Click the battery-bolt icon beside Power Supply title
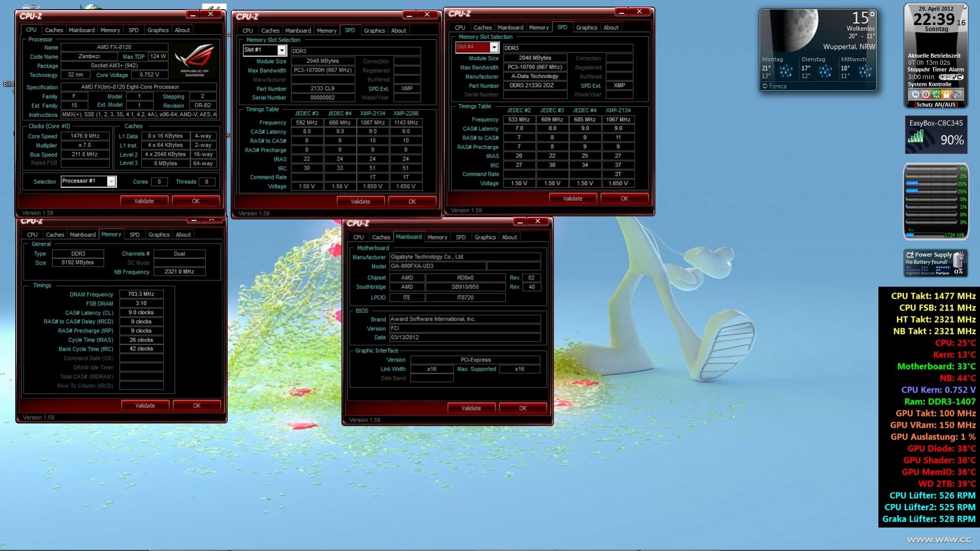 pos(910,255)
